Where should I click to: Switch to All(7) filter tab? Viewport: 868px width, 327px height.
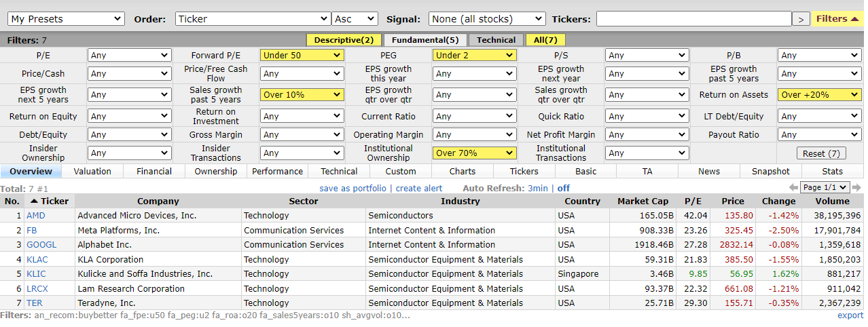545,40
